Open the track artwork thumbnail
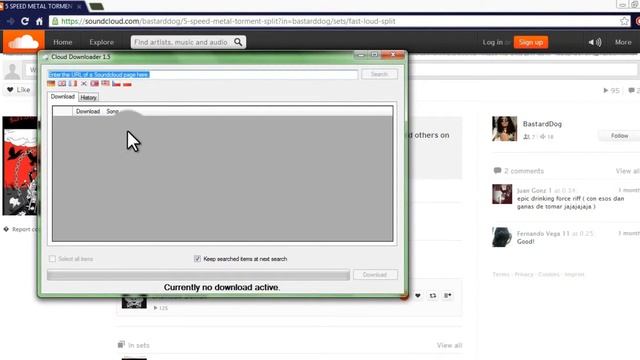Image resolution: width=640 pixels, height=360 pixels. [20, 166]
